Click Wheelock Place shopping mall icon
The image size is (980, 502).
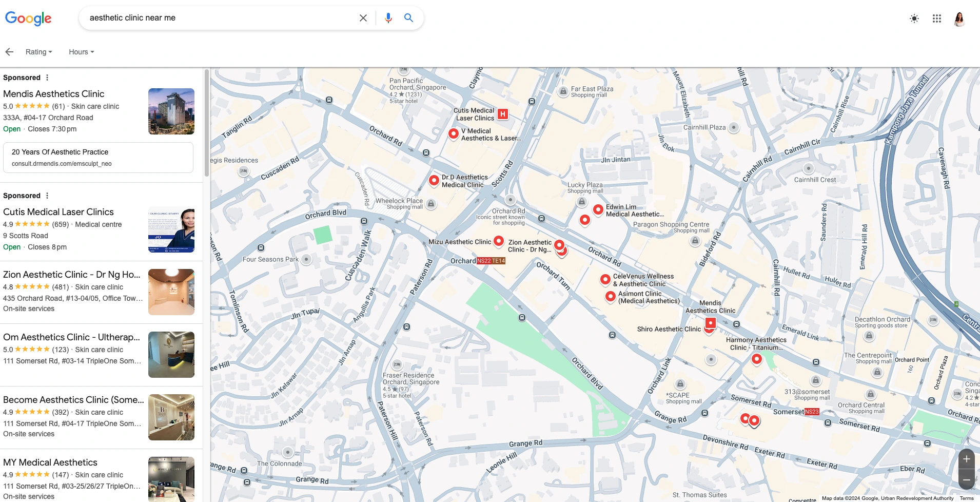[x=432, y=204]
